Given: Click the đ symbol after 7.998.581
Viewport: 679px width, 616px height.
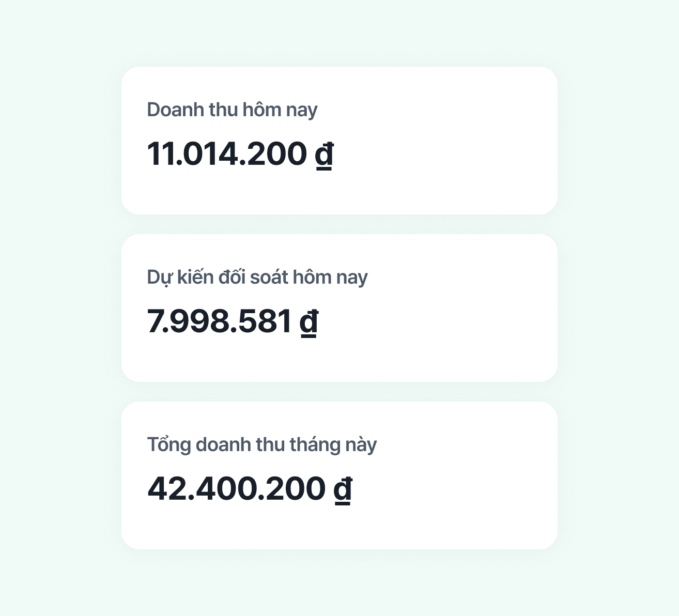Looking at the screenshot, I should 309,321.
